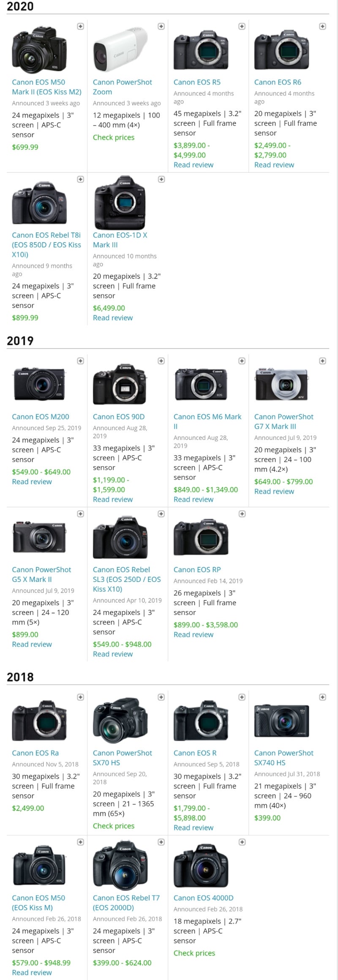
Task: Check prices for Canon EOS 4000D
Action: tap(194, 953)
